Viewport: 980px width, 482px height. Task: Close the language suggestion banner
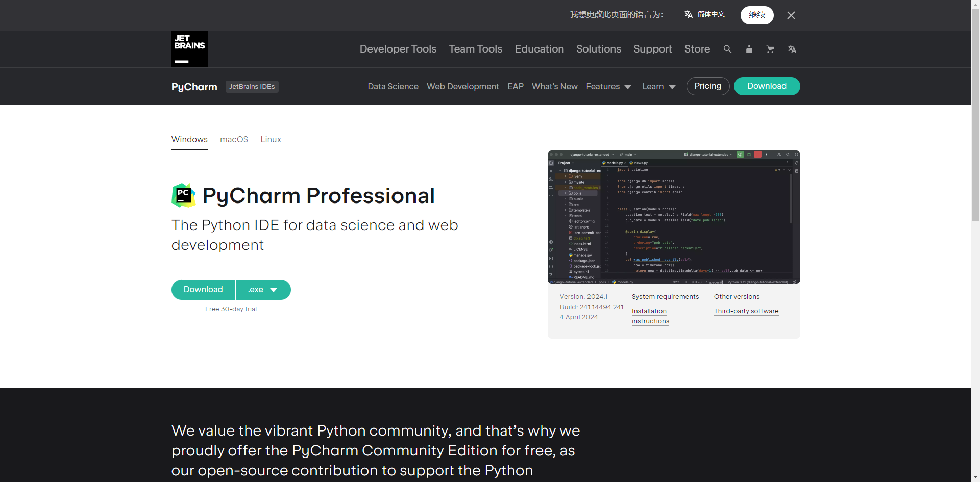(791, 15)
